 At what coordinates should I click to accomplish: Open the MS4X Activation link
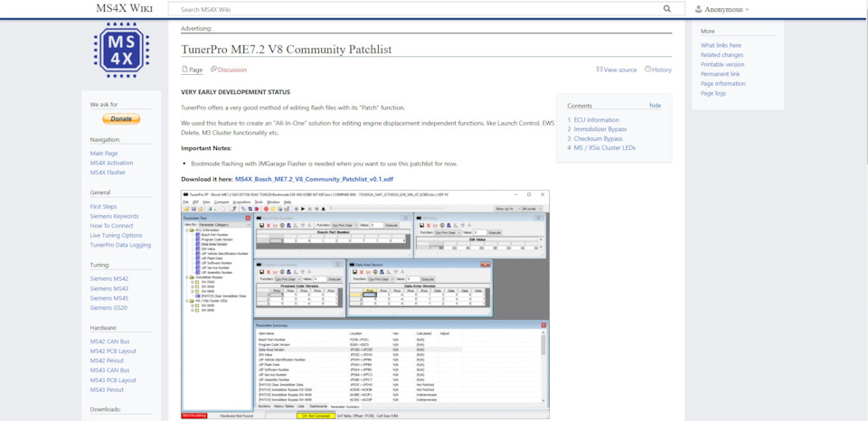click(x=111, y=163)
